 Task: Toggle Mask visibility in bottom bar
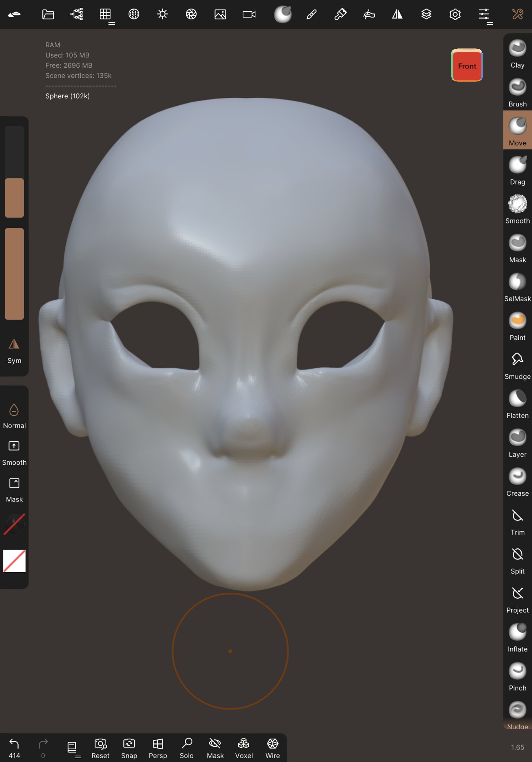pyautogui.click(x=215, y=748)
